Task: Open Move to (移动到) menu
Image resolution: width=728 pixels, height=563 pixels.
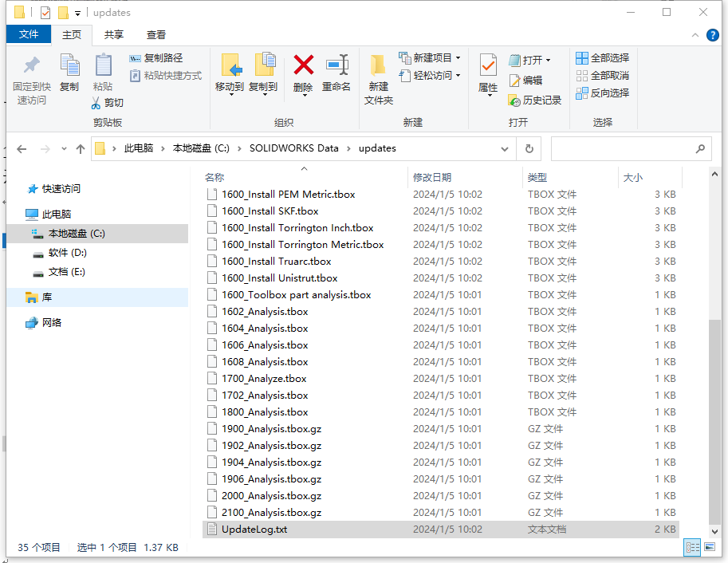Action: [x=230, y=74]
